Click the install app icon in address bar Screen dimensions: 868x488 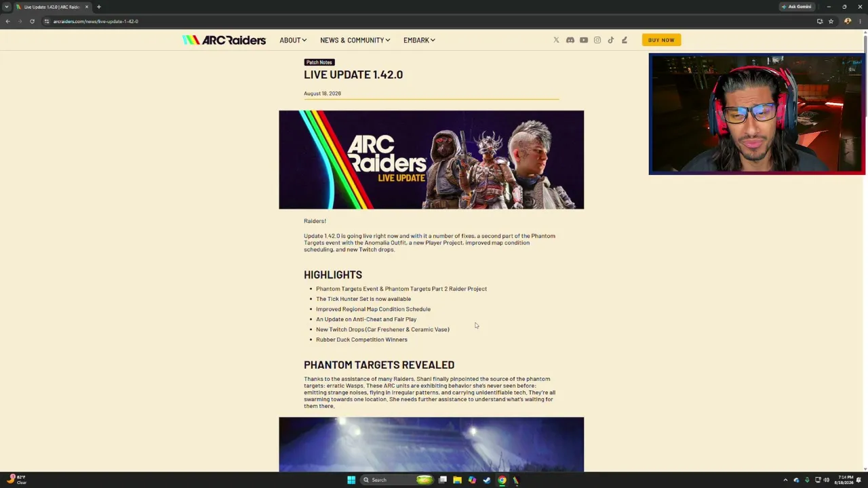(x=820, y=21)
